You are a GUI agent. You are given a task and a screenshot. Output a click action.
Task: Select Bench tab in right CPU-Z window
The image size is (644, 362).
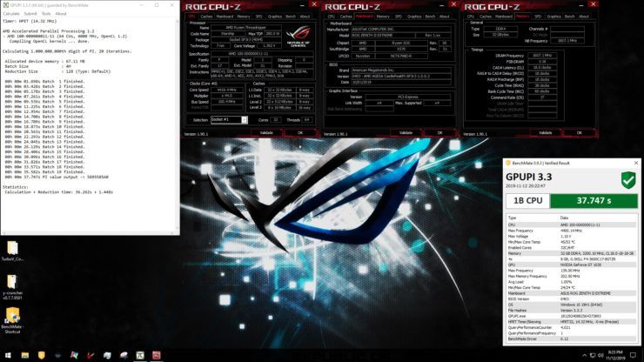(570, 17)
